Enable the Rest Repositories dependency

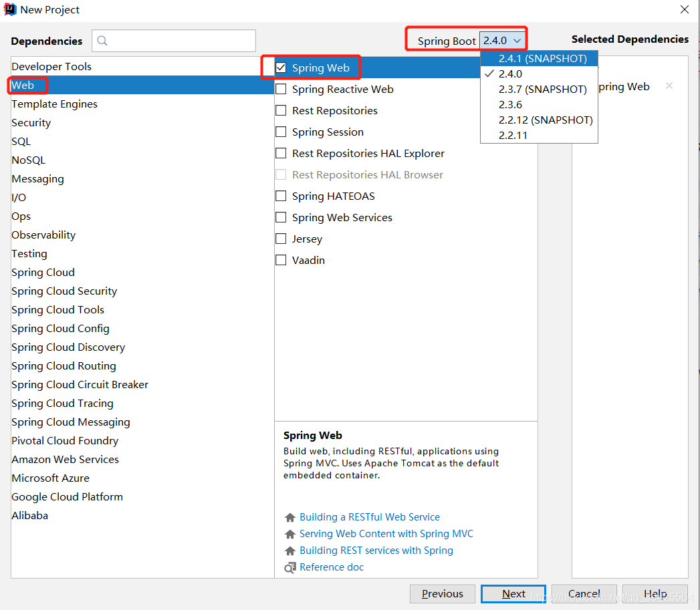click(281, 111)
